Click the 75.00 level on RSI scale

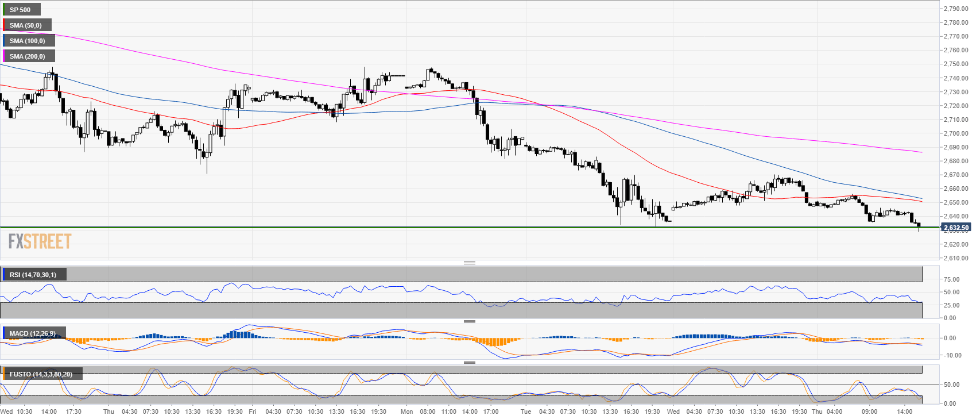(951, 279)
